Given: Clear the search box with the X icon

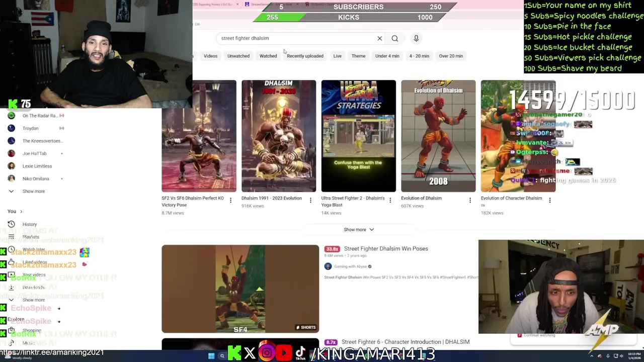Looking at the screenshot, I should point(380,38).
